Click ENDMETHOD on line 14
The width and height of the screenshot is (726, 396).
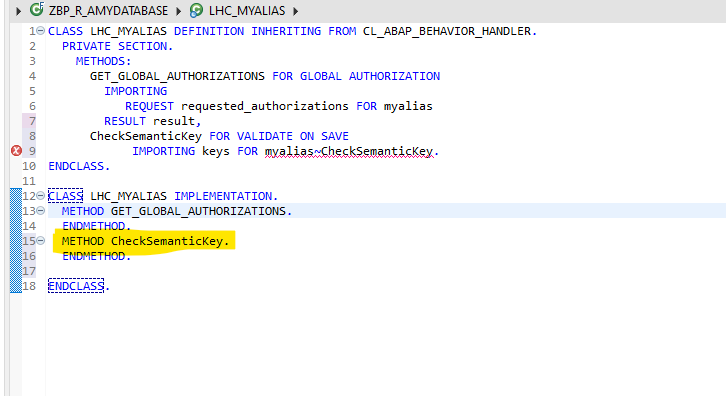96,226
